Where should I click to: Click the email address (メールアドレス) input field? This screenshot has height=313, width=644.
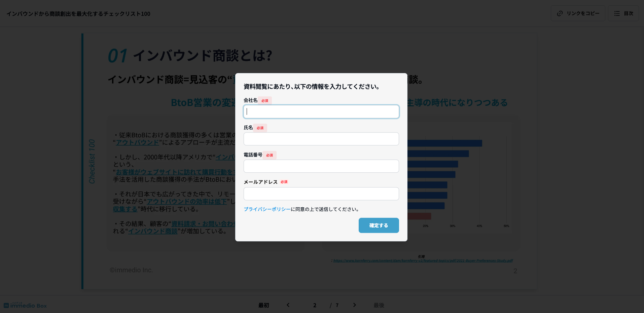[321, 194]
